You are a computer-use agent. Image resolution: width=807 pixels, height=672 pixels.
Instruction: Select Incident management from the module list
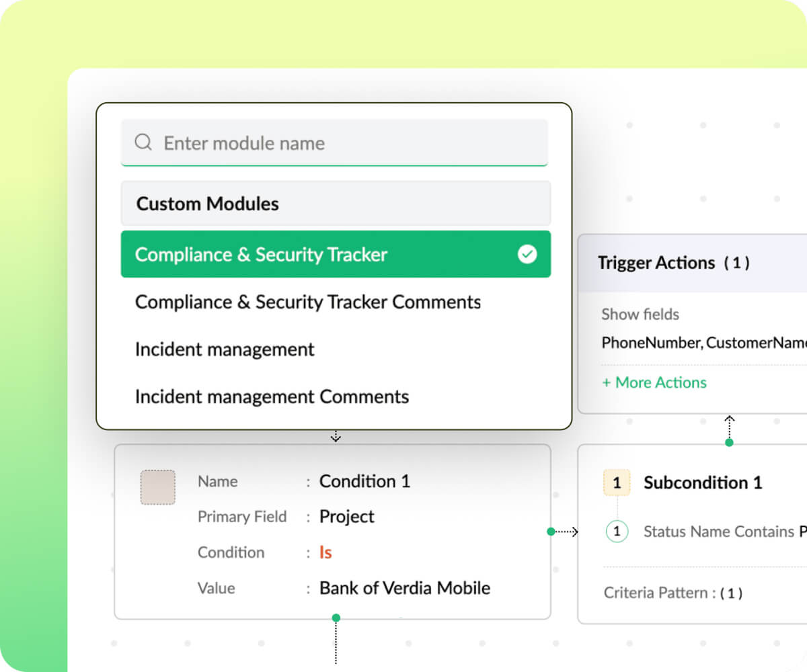tap(225, 349)
